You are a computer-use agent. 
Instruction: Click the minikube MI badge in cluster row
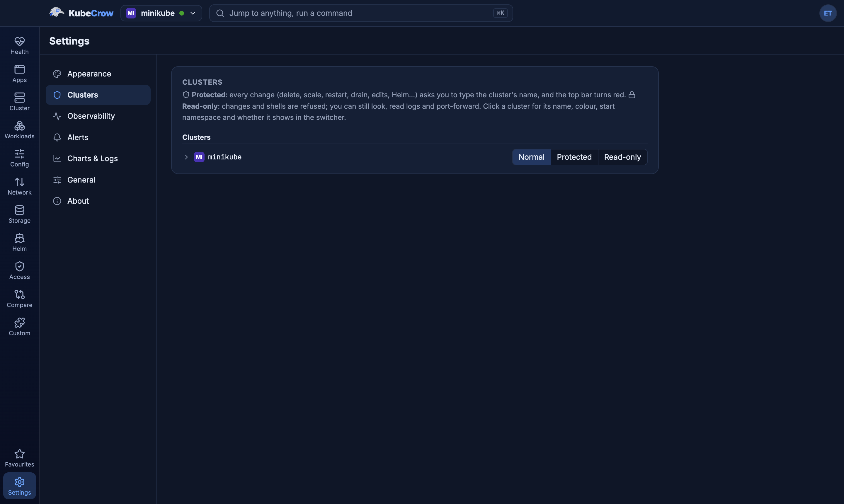[x=199, y=157]
